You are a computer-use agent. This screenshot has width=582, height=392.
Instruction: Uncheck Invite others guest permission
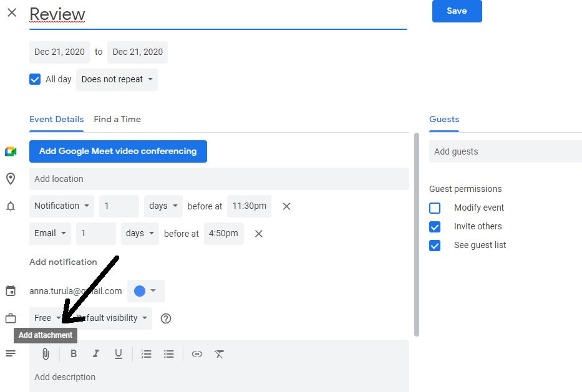435,227
